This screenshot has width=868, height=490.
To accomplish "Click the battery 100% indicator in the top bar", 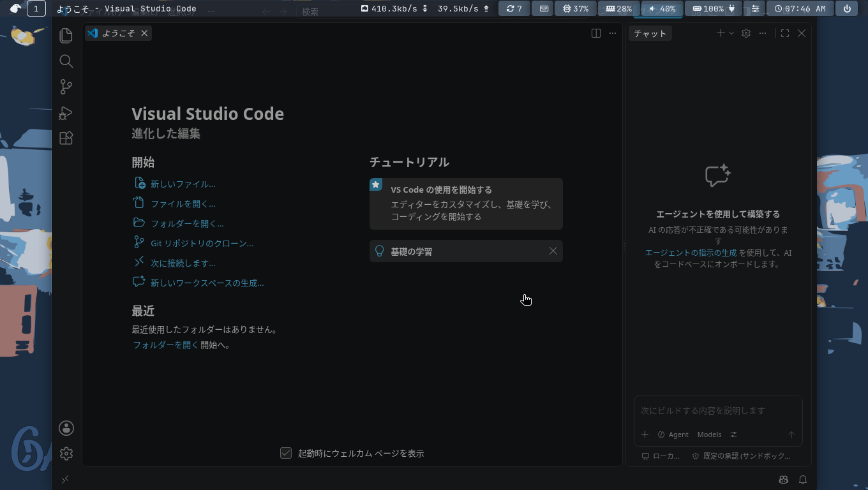I will coord(714,8).
